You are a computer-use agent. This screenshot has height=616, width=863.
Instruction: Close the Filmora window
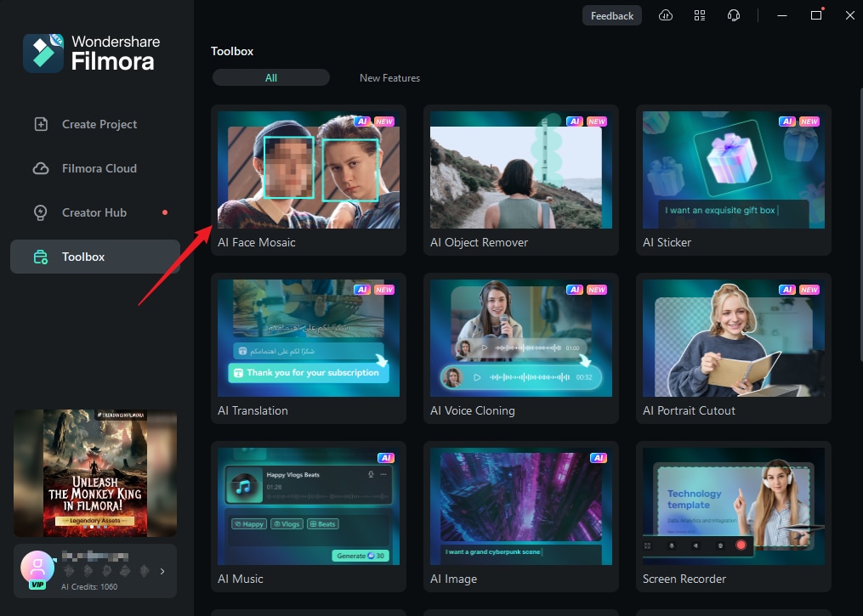[849, 15]
